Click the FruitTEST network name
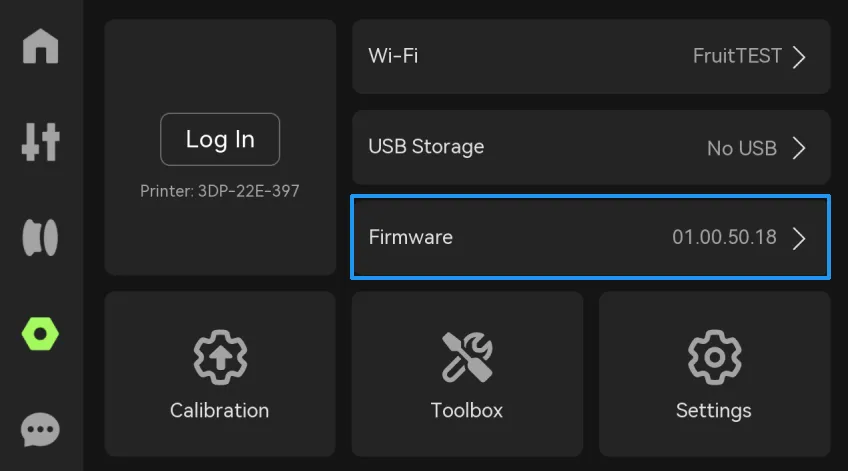 tap(737, 56)
